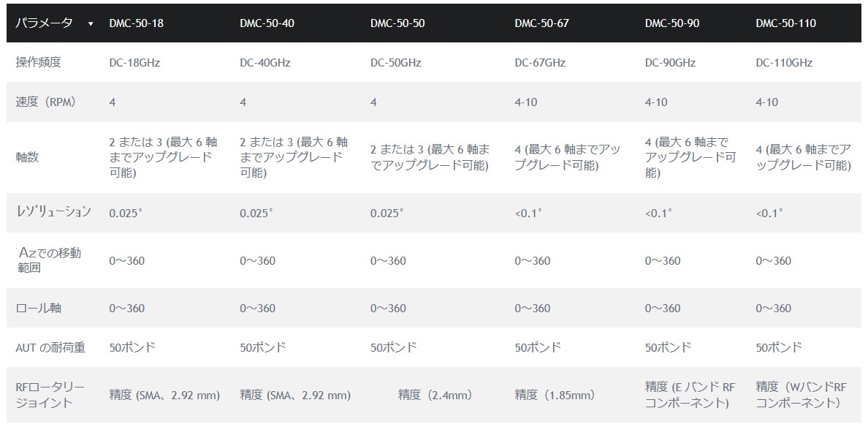The width and height of the screenshot is (868, 427).
Task: Select the DC-18GHz frequency cell
Action: tap(134, 63)
